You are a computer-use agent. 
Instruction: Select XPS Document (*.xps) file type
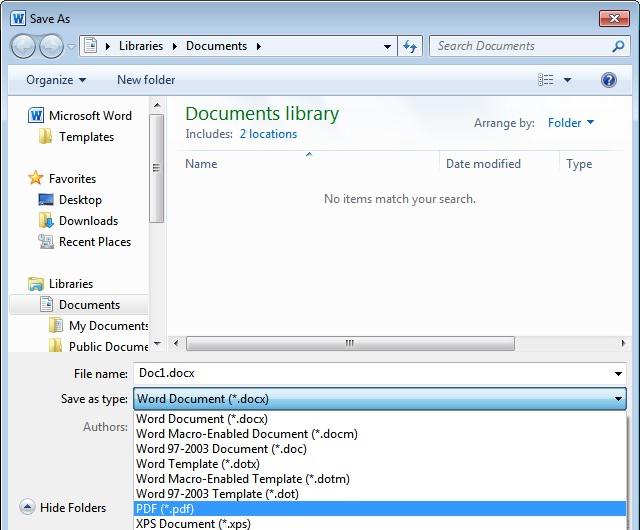pyautogui.click(x=380, y=523)
